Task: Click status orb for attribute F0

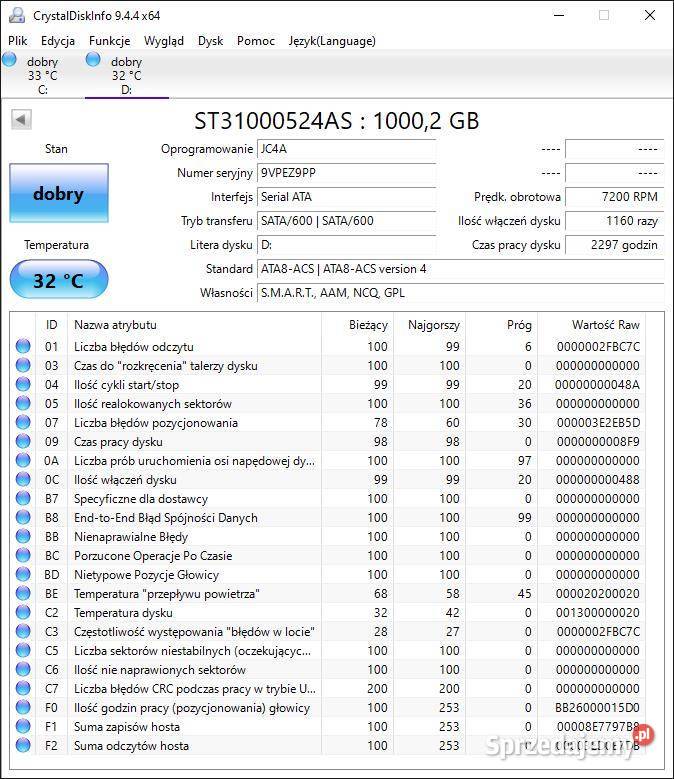Action: pos(23,707)
